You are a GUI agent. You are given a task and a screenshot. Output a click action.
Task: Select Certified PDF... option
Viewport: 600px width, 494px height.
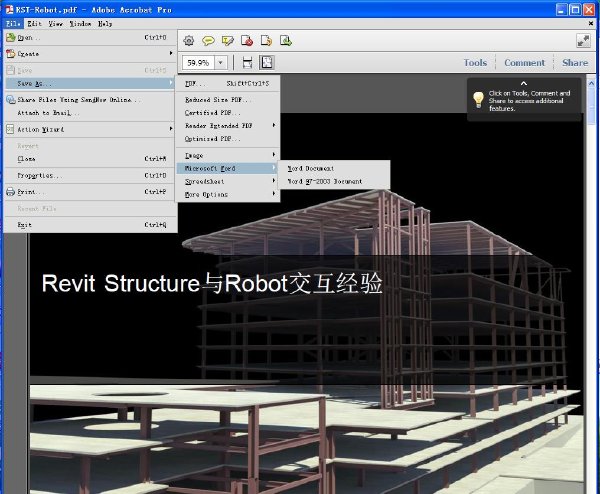228,113
